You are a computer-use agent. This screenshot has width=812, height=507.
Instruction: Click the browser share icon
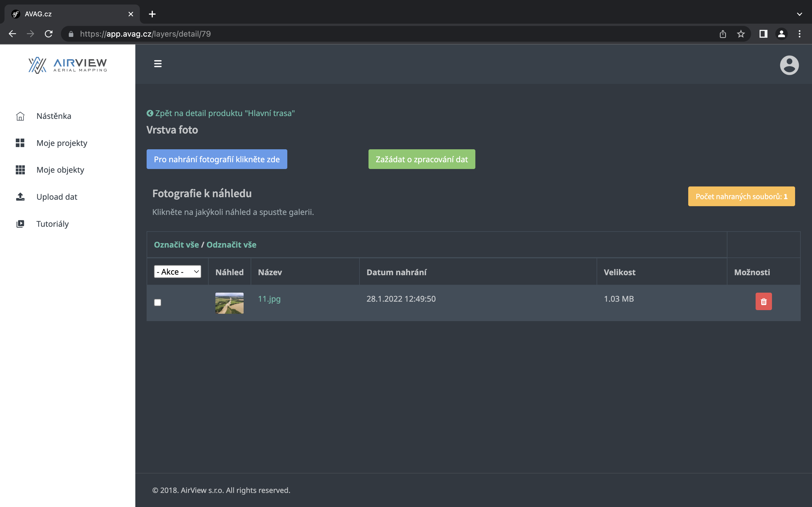click(x=723, y=34)
